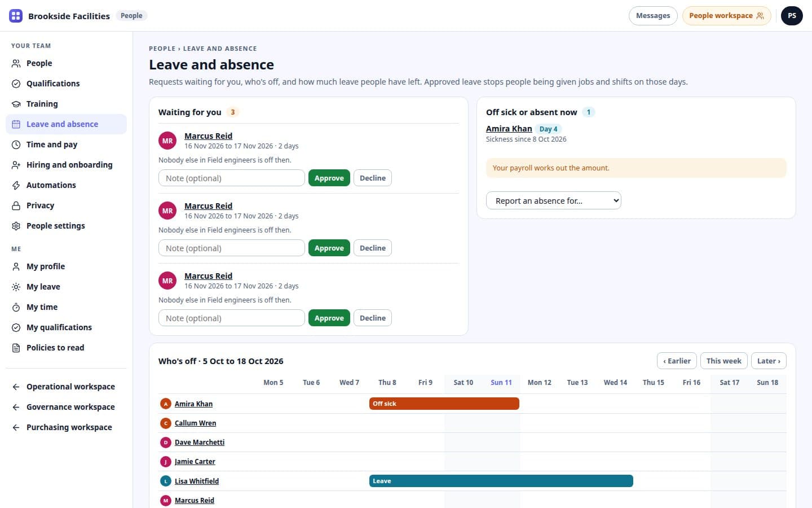Click the Automations lightning bolt icon

[16, 185]
